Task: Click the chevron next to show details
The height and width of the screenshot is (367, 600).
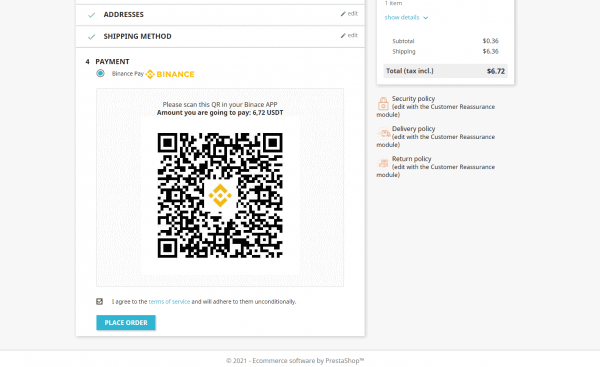Action: (426, 18)
